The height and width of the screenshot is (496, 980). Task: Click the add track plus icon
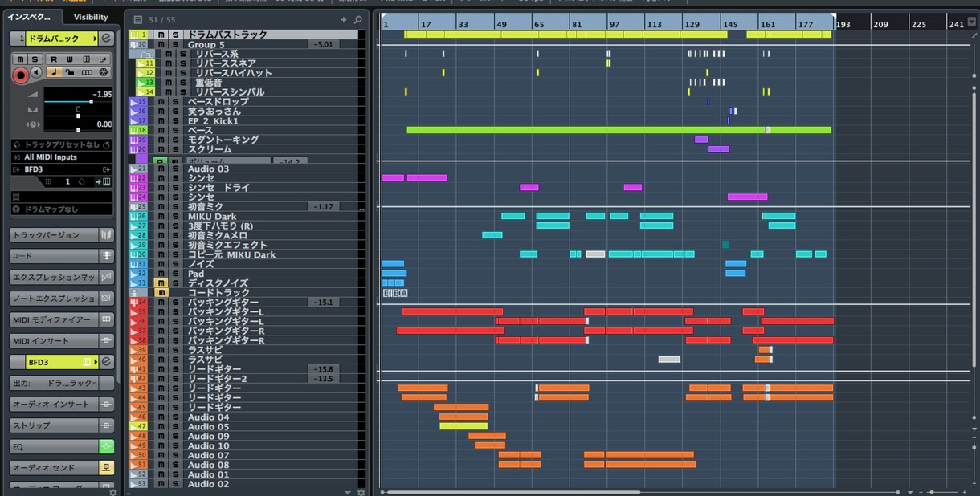click(x=344, y=20)
